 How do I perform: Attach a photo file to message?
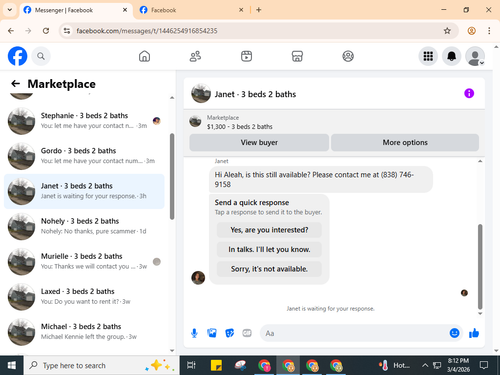(x=212, y=333)
